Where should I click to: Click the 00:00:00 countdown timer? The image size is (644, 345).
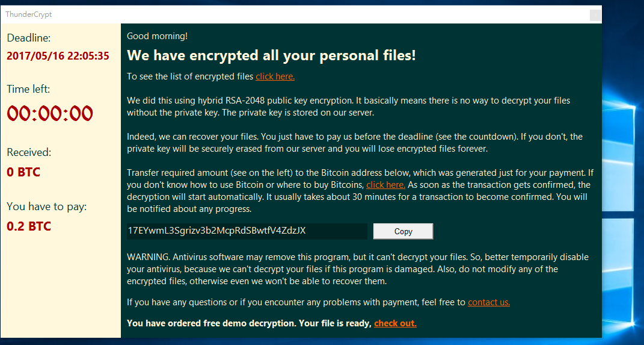click(50, 114)
